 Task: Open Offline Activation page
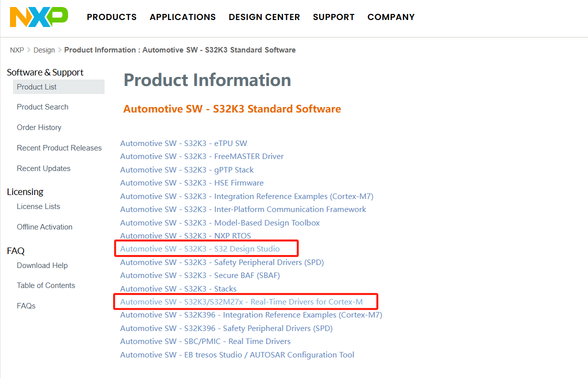45,227
